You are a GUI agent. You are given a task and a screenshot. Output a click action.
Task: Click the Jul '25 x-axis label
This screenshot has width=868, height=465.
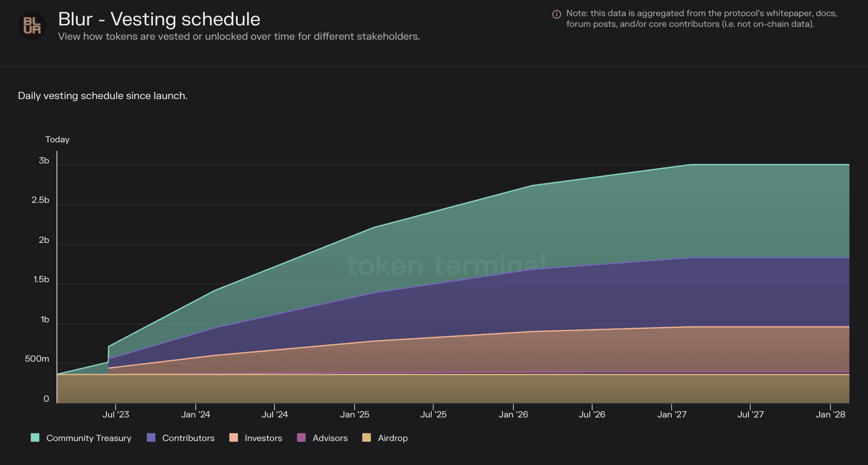pos(434,414)
